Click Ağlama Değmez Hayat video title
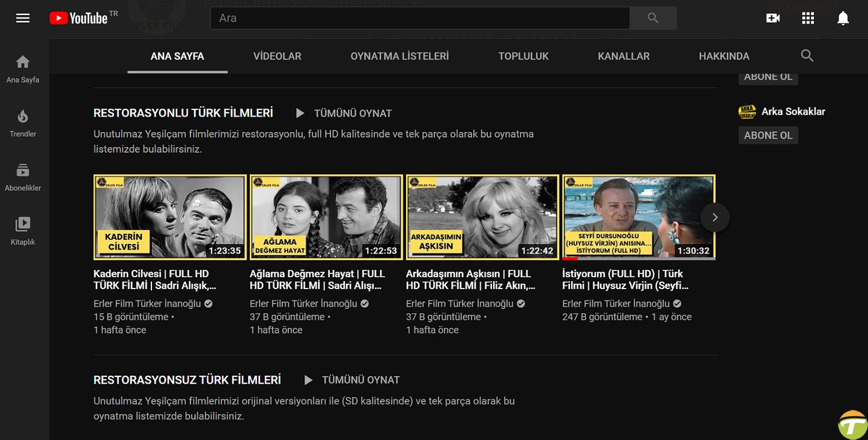This screenshot has width=868, height=440. pyautogui.click(x=317, y=280)
